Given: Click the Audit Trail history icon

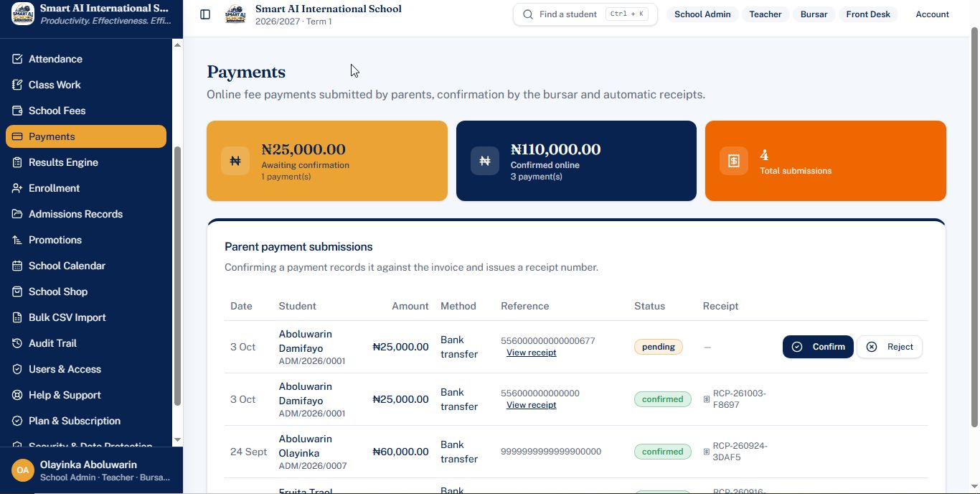Looking at the screenshot, I should [x=17, y=343].
